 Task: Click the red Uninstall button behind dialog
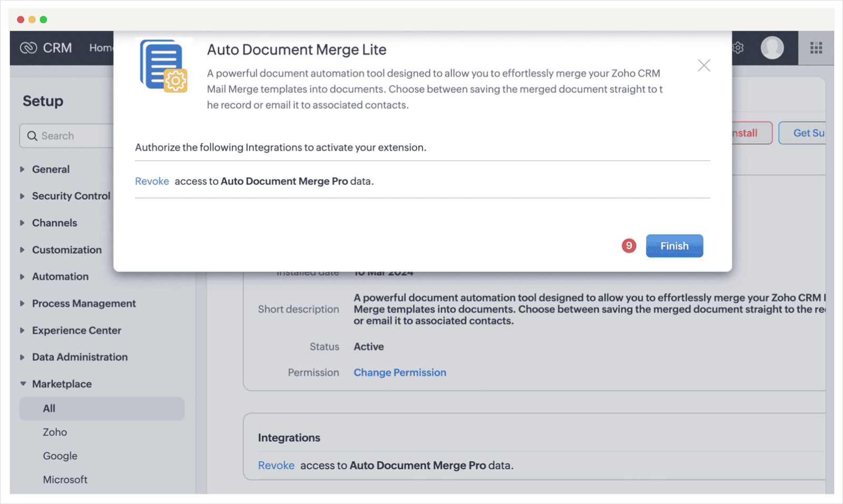click(752, 133)
